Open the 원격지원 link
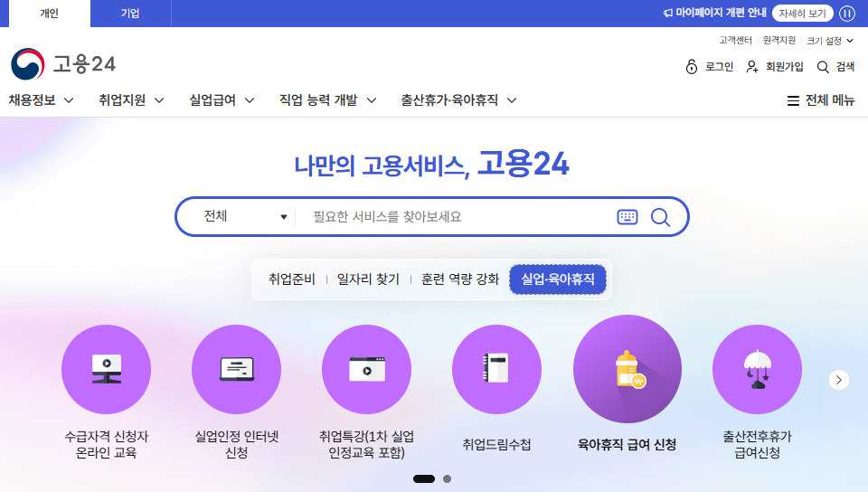868x492 pixels. tap(778, 40)
